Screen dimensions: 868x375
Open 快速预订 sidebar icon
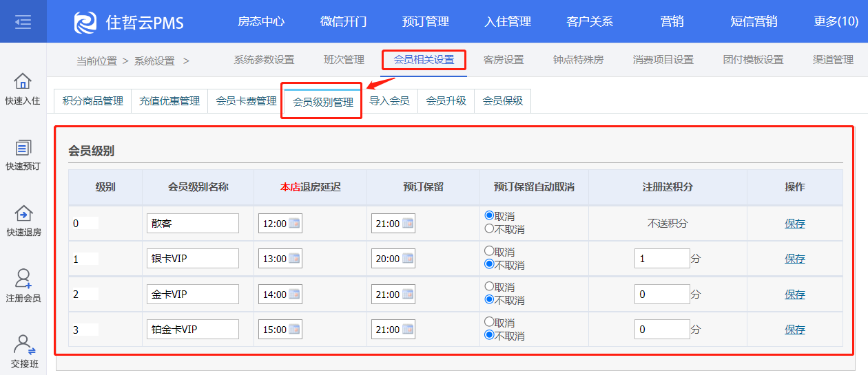[23, 147]
